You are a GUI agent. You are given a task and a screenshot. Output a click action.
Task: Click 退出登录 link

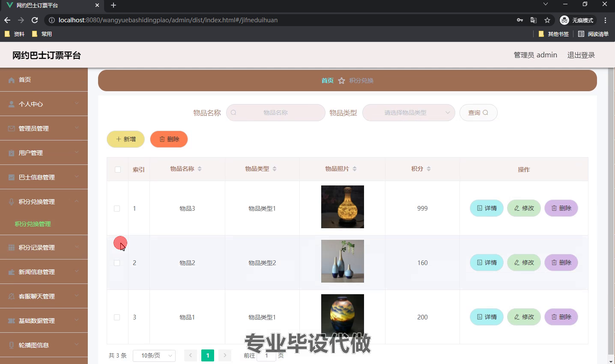tap(581, 55)
